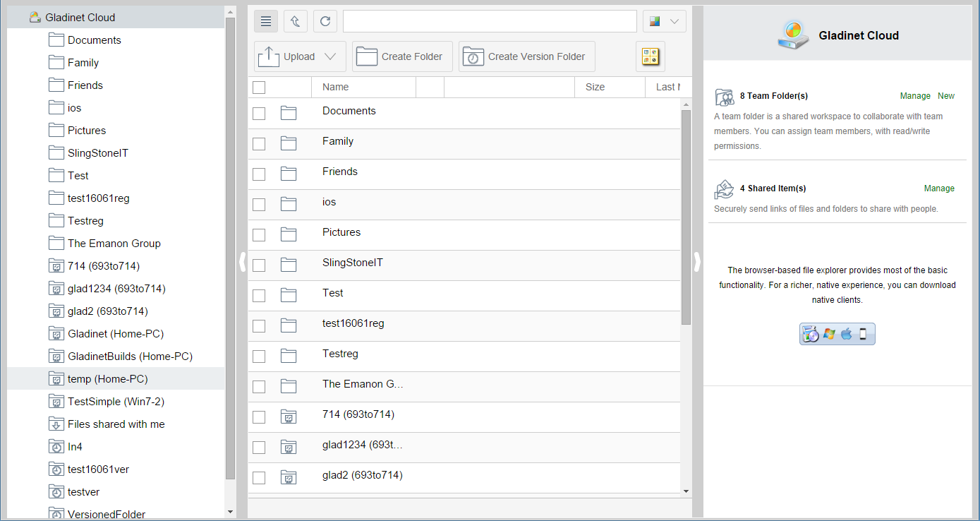Screen dimensions: 980x521
Task: Click the yellow tile view icon button
Action: pos(650,56)
